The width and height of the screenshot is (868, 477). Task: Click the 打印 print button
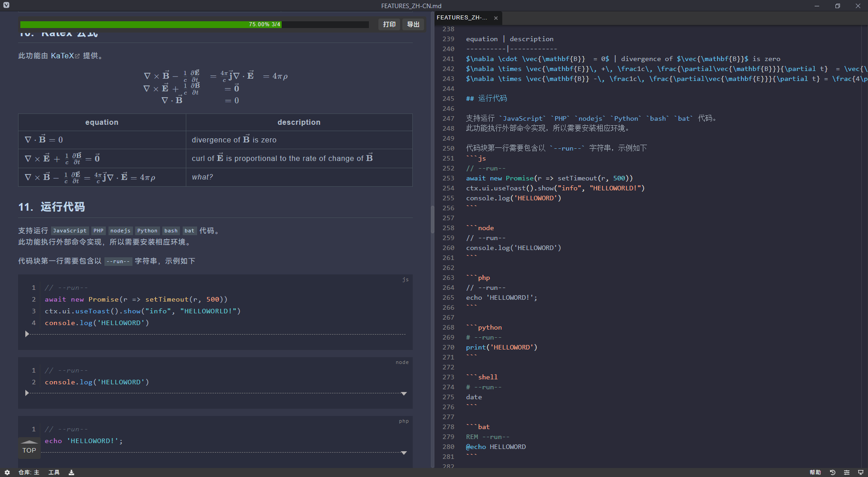pyautogui.click(x=389, y=24)
